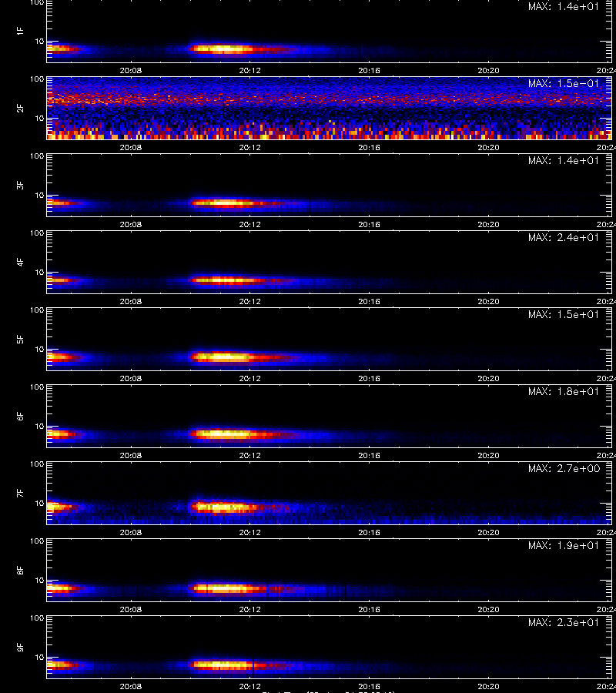The height and width of the screenshot is (693, 616).
Task: Click the bright burst near 20:11 in 9F spectrogram
Action: coord(221,665)
